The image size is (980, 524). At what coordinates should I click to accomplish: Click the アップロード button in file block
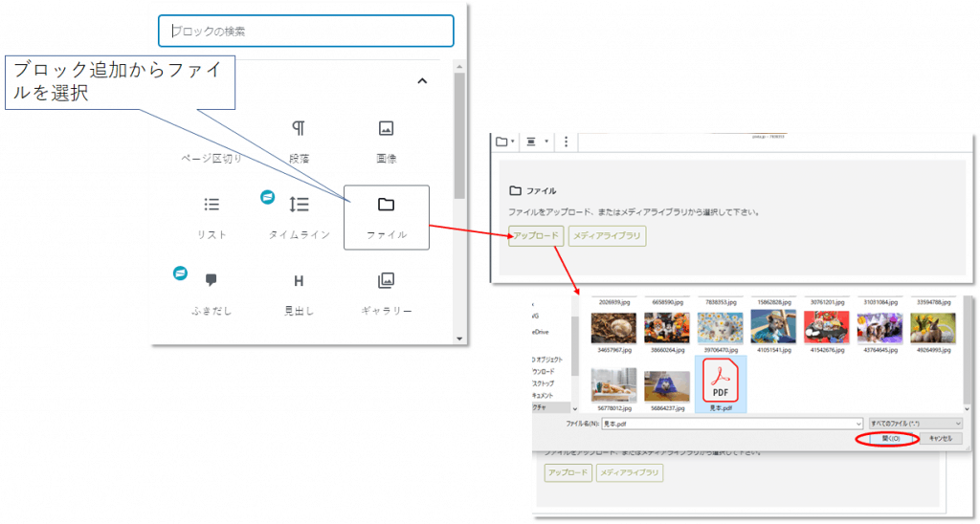tap(535, 235)
